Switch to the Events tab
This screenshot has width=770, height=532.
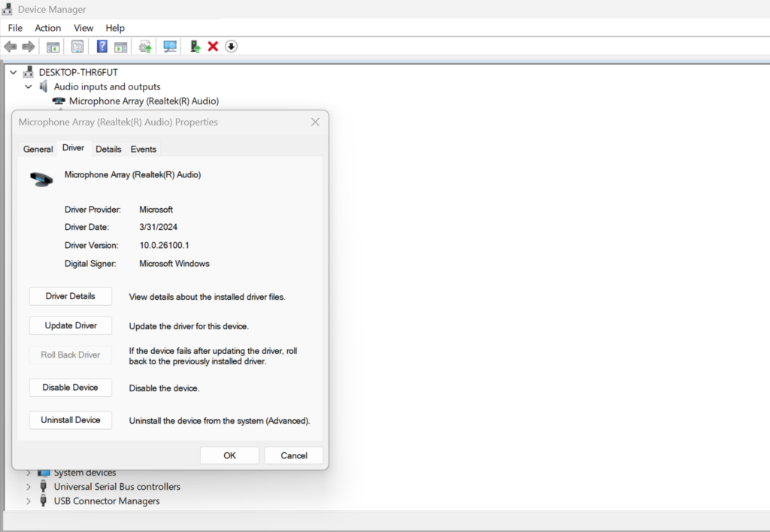(144, 149)
